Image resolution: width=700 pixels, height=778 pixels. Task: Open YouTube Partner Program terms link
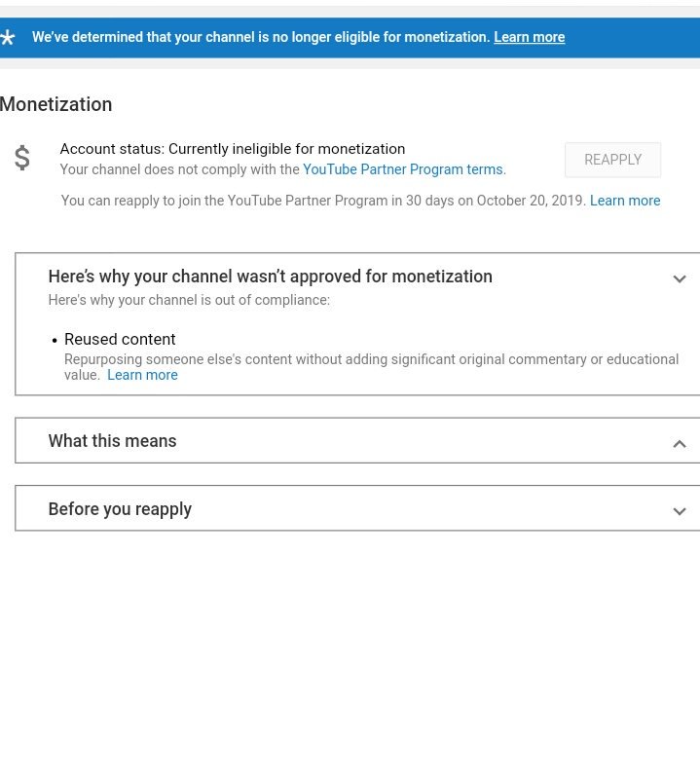click(403, 169)
